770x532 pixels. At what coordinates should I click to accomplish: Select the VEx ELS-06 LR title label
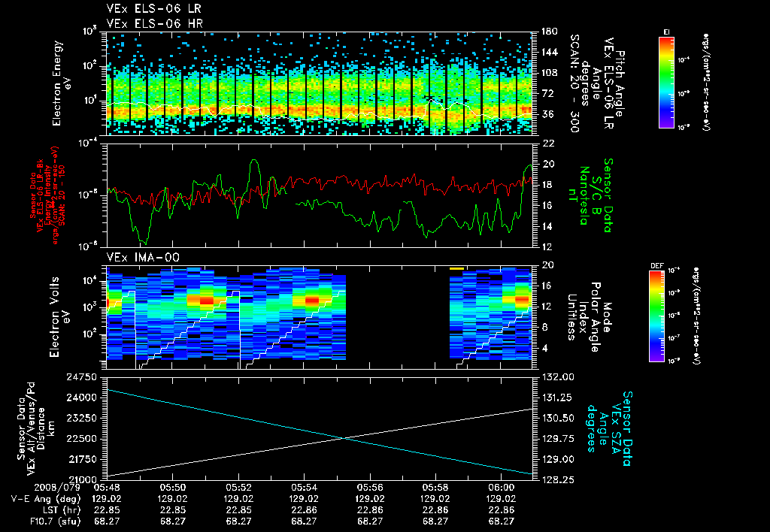pos(153,9)
